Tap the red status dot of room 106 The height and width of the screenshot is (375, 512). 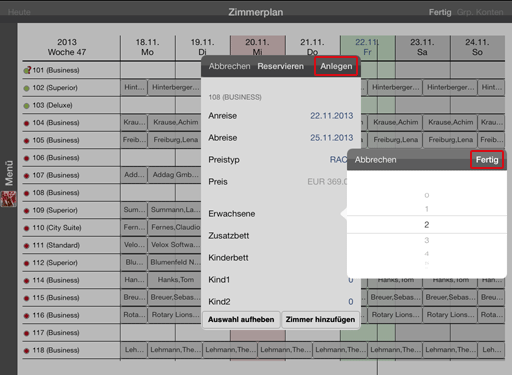26,158
